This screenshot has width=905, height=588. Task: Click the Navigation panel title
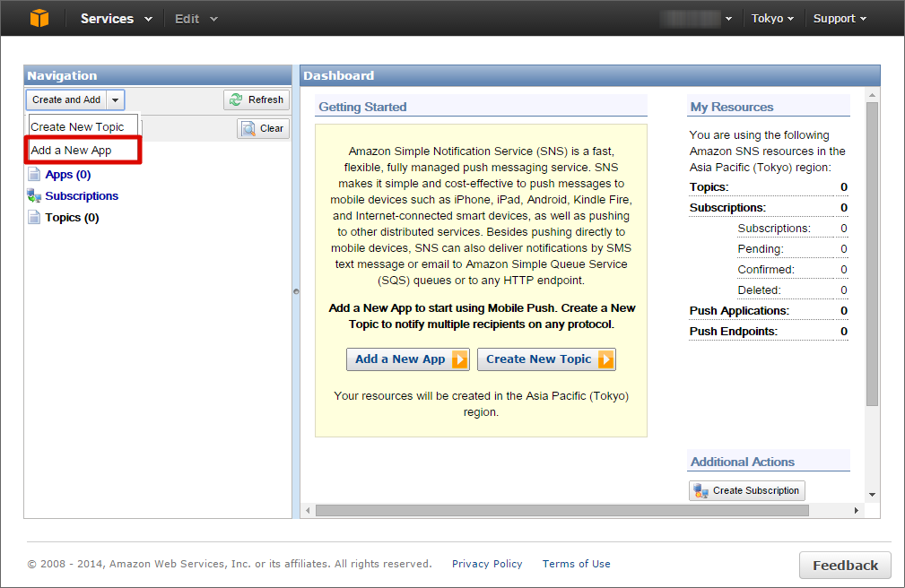point(62,75)
